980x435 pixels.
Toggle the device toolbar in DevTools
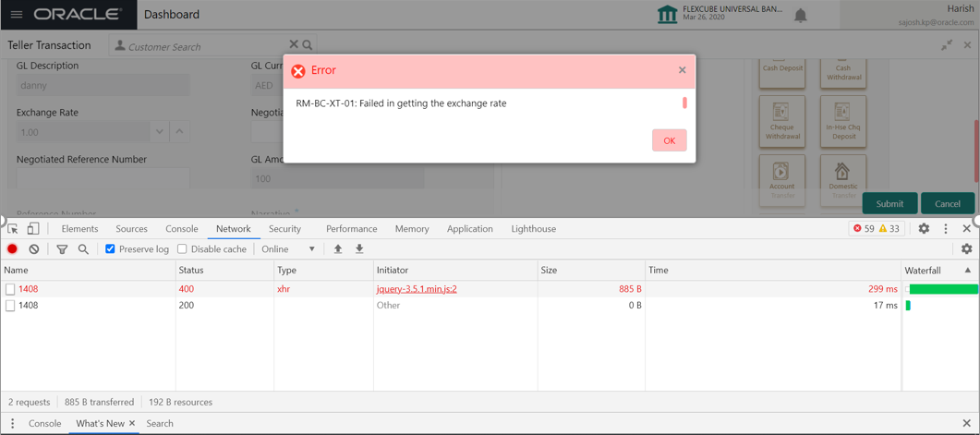[34, 229]
